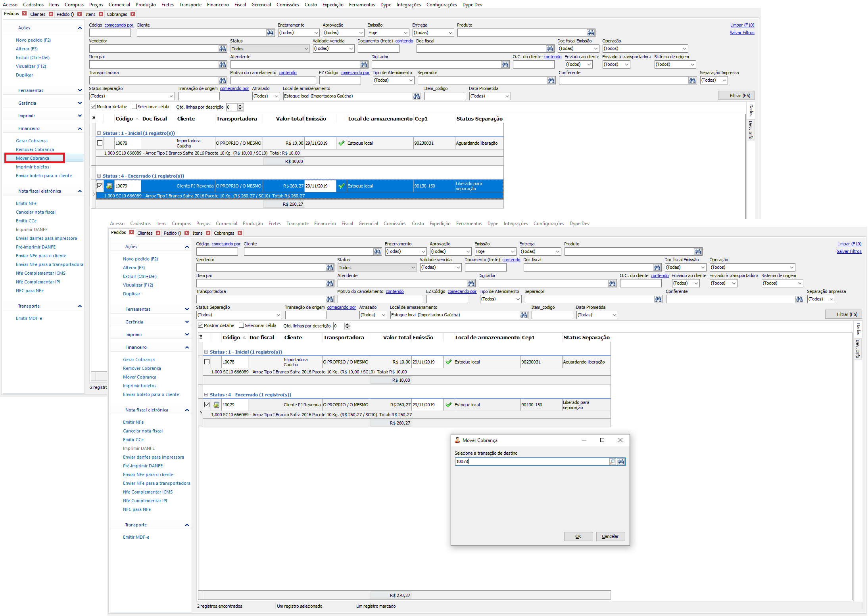
Task: Check order 10078 row checkbox in upper window
Action: pos(100,143)
